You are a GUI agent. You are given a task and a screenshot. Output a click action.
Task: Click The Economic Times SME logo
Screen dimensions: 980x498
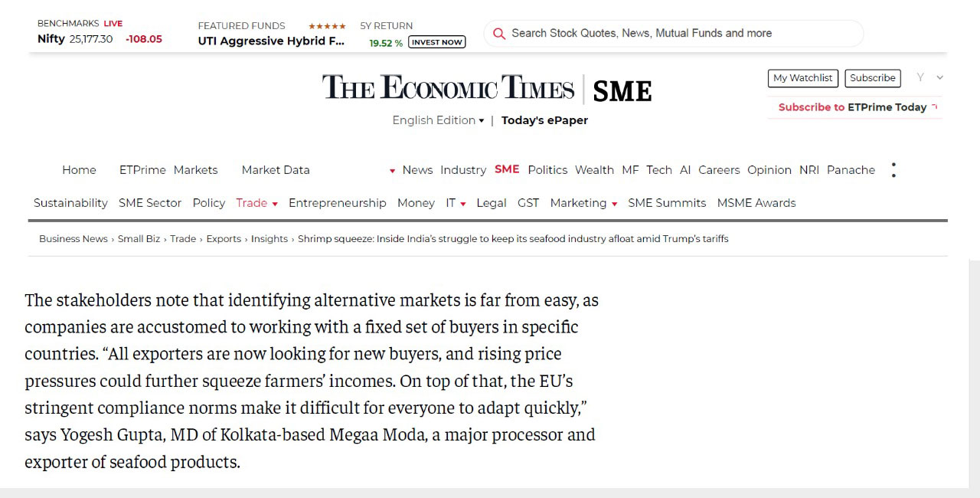click(x=486, y=89)
